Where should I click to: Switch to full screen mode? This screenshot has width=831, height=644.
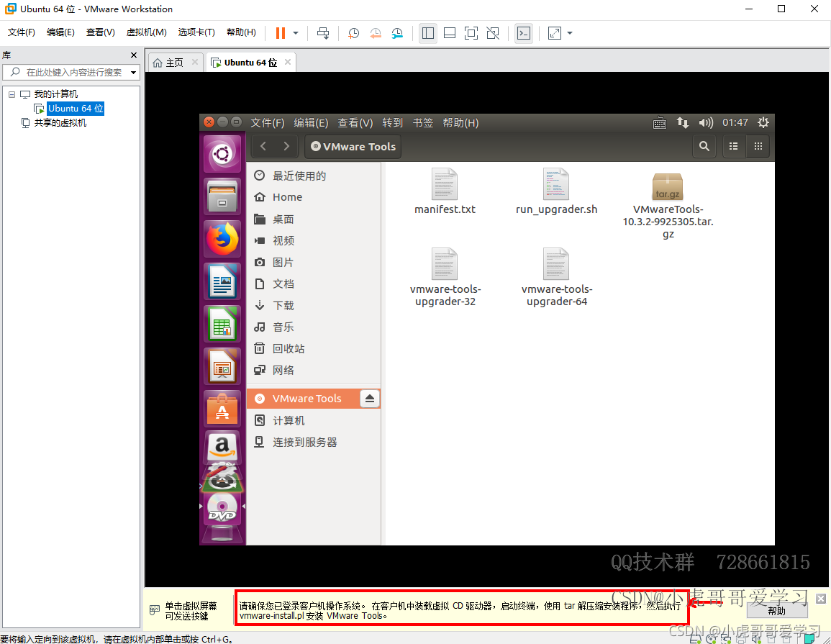[x=471, y=33]
